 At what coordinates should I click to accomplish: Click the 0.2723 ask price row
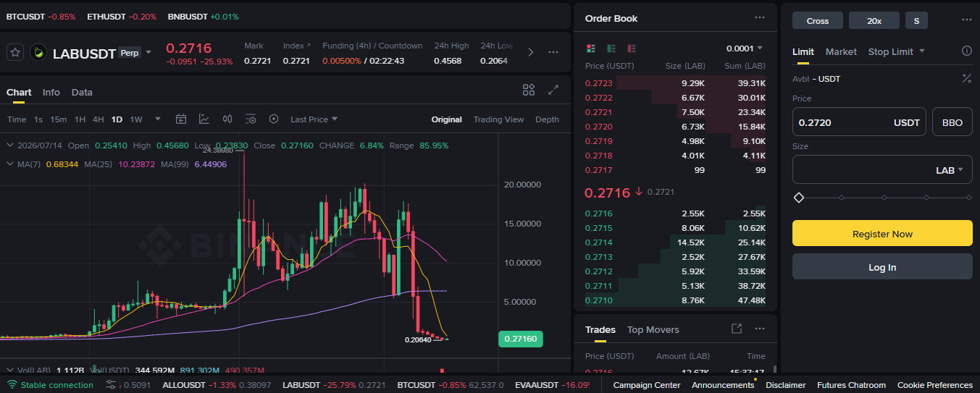675,83
